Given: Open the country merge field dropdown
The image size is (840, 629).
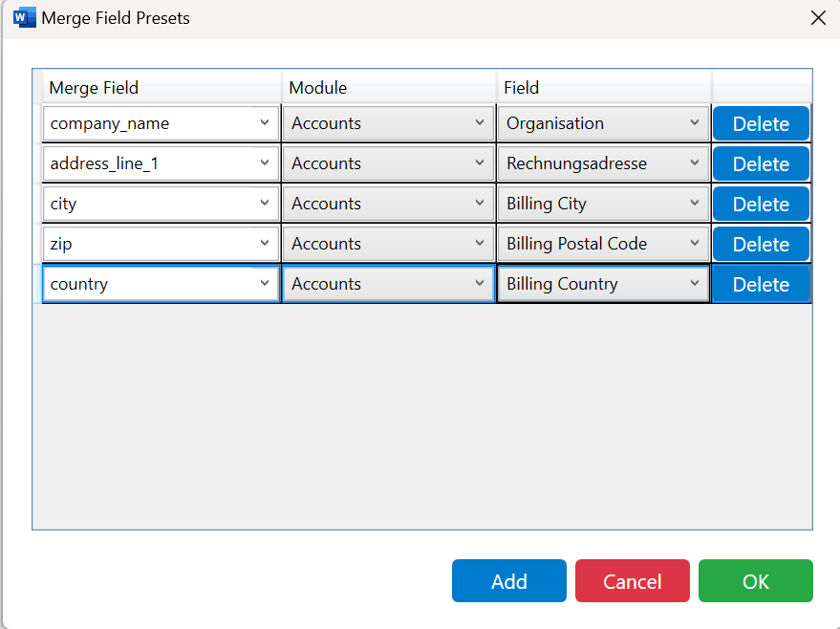Looking at the screenshot, I should tap(161, 284).
